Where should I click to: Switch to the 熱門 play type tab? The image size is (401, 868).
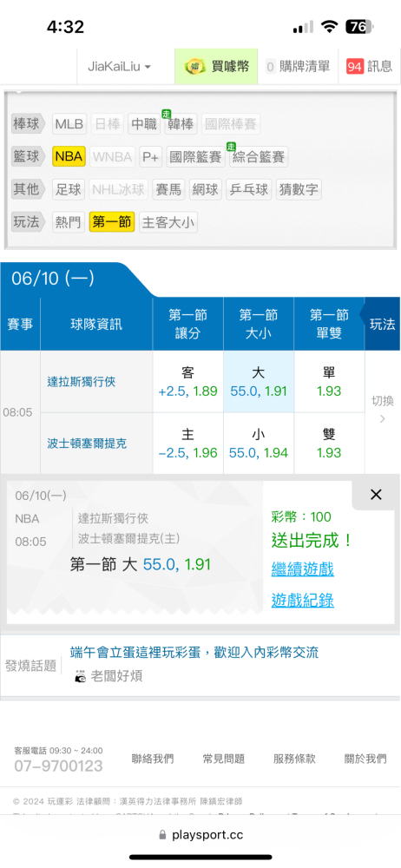click(69, 222)
